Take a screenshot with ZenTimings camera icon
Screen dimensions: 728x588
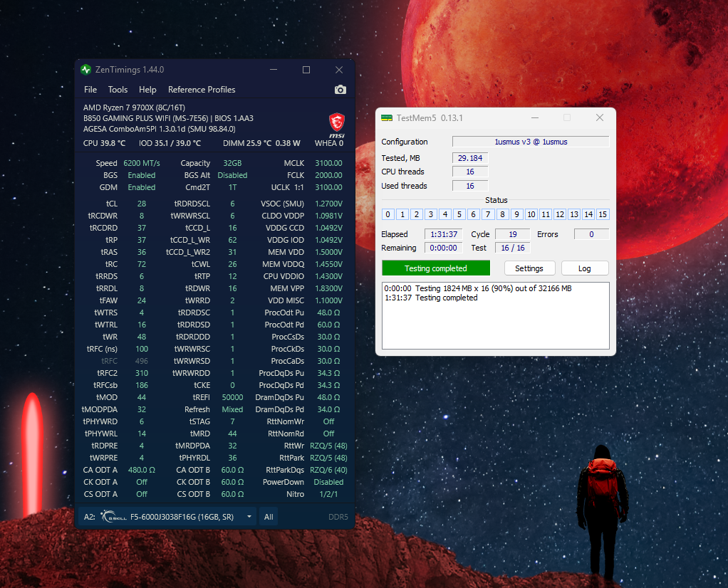point(340,90)
